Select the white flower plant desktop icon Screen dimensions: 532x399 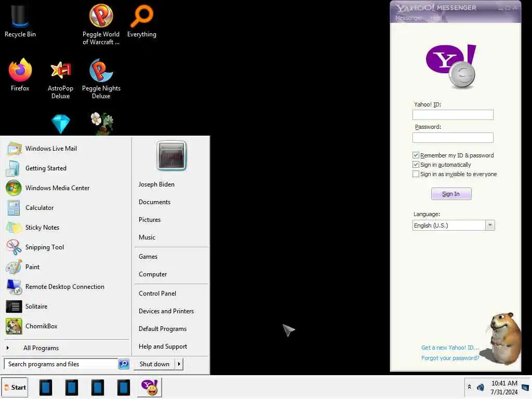101,124
